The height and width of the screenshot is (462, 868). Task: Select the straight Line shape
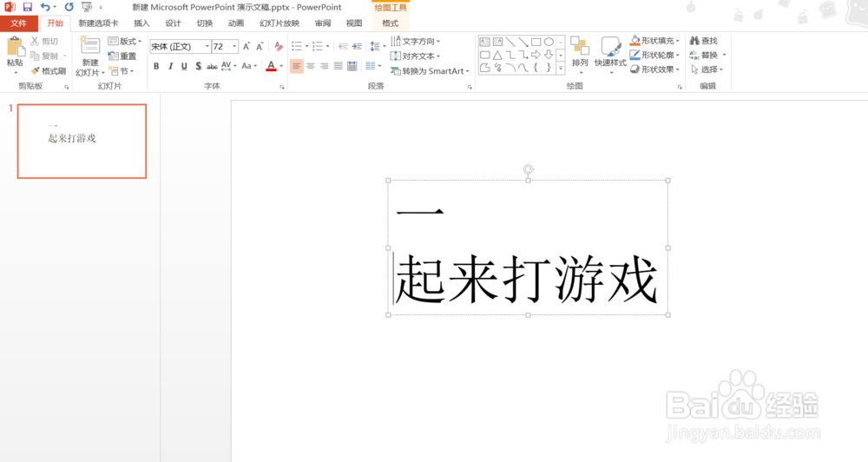point(510,42)
